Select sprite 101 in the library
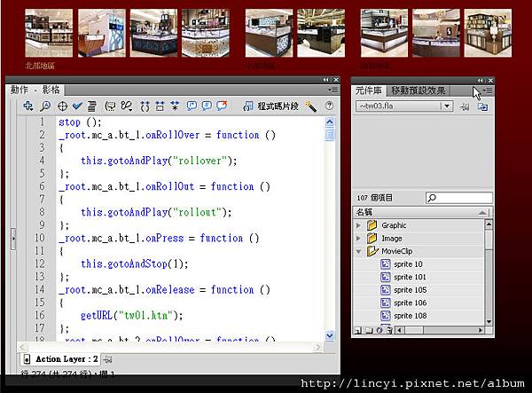This screenshot has width=532, height=393. 419,277
